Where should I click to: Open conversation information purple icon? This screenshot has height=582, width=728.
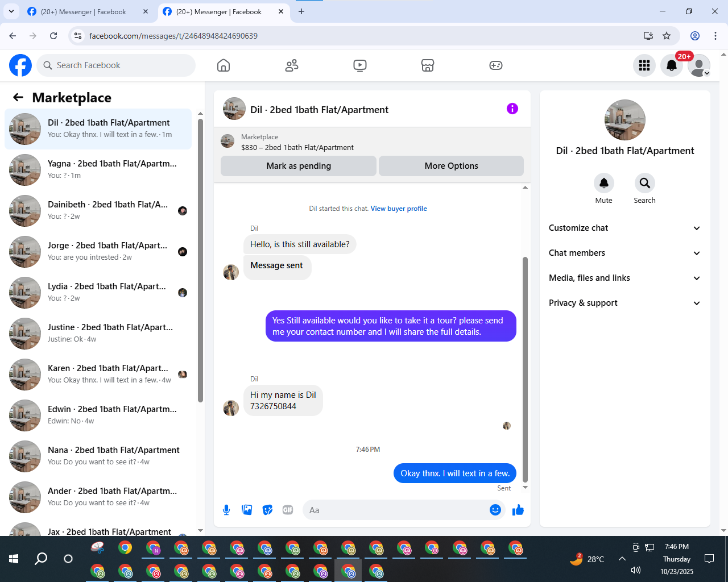[512, 109]
